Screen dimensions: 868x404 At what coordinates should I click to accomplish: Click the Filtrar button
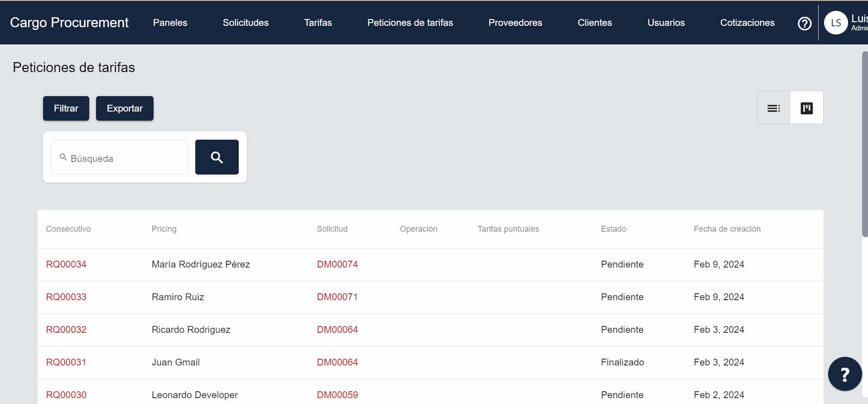tap(66, 108)
